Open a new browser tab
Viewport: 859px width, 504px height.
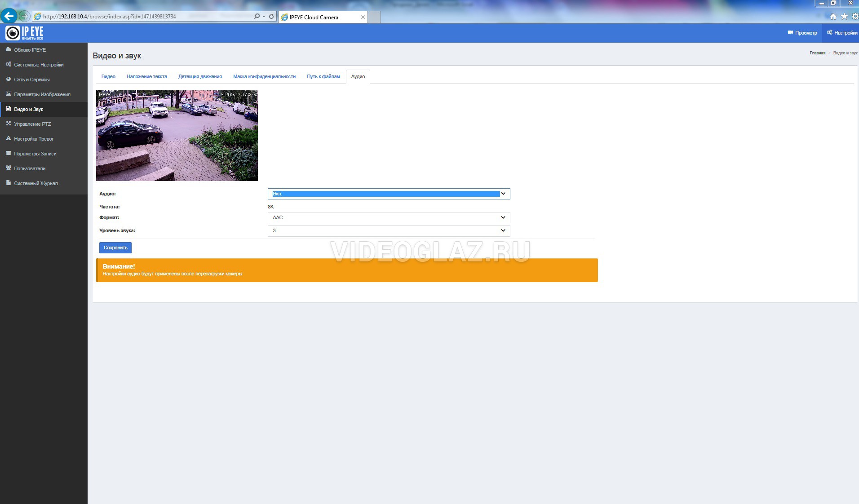374,17
